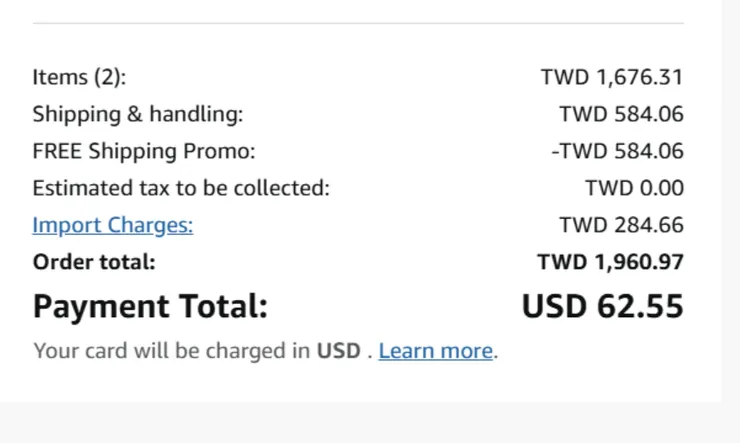
Task: Select the estimated tax amount TWD 0.00
Action: (x=634, y=188)
